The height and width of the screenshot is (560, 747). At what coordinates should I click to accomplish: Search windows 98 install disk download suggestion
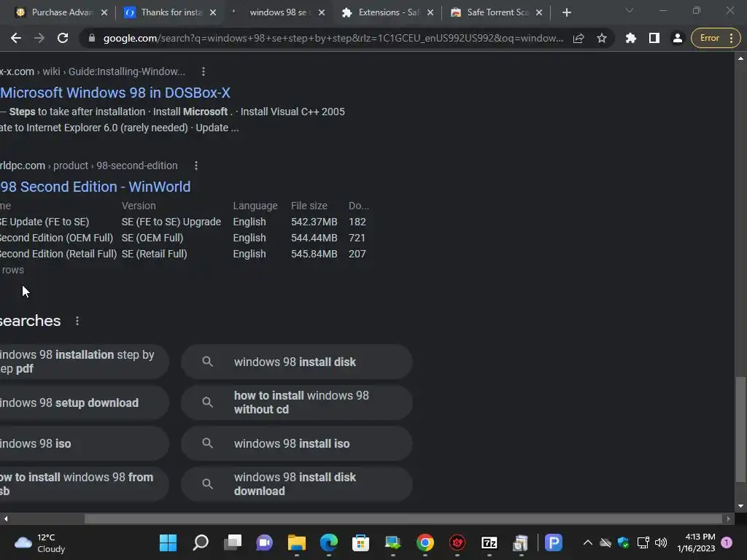click(x=296, y=484)
